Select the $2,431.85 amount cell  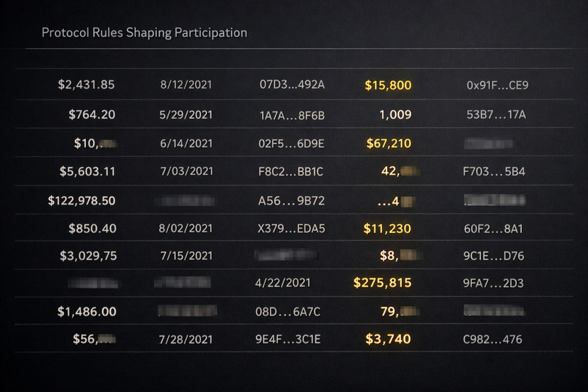tap(86, 85)
